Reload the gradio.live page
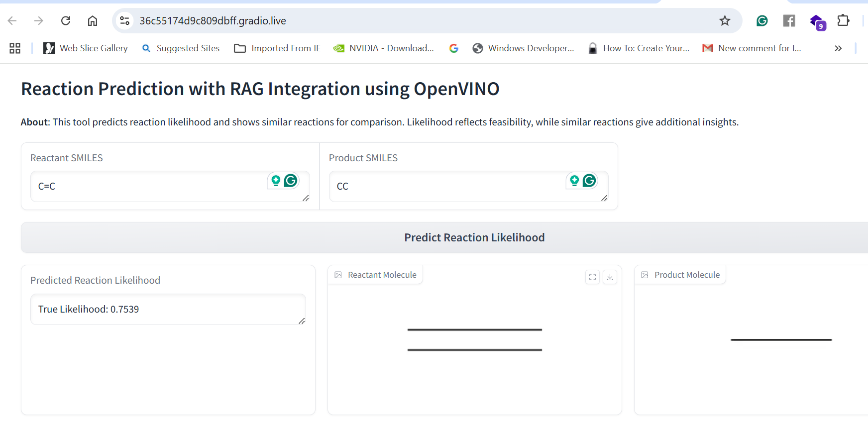The width and height of the screenshot is (868, 432). (x=66, y=20)
